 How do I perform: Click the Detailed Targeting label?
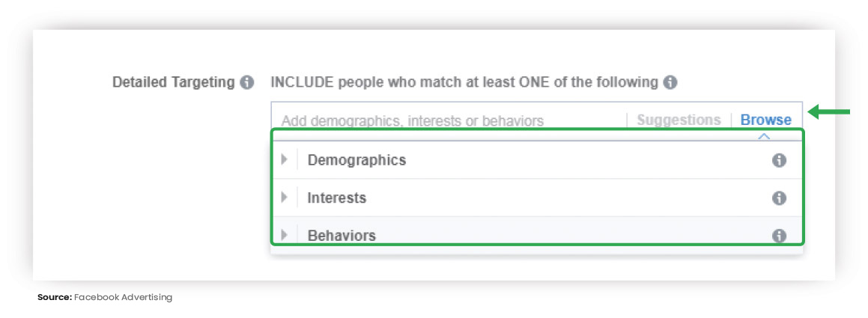pos(174,82)
